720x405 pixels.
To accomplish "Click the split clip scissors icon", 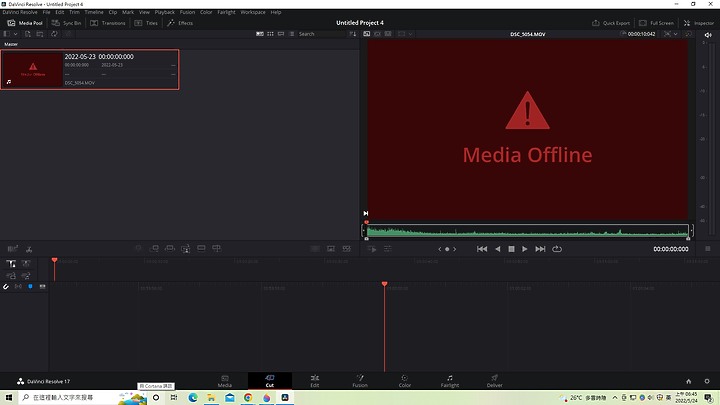I will [x=29, y=249].
